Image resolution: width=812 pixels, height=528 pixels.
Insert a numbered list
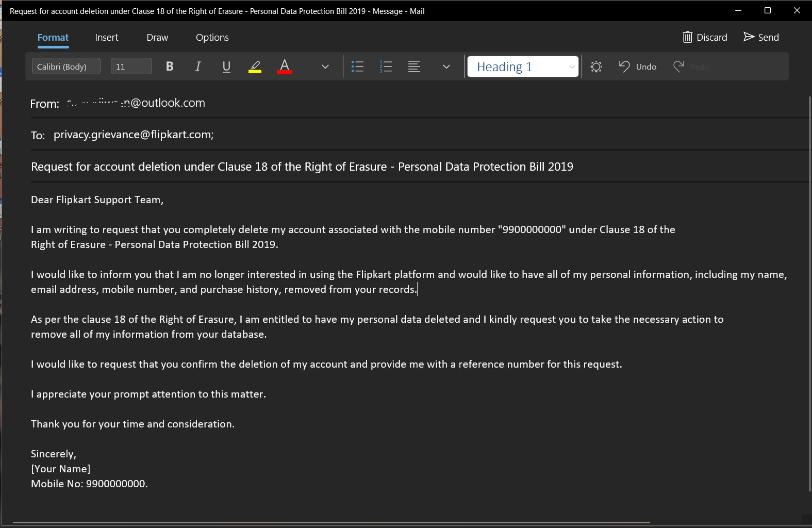(x=386, y=67)
